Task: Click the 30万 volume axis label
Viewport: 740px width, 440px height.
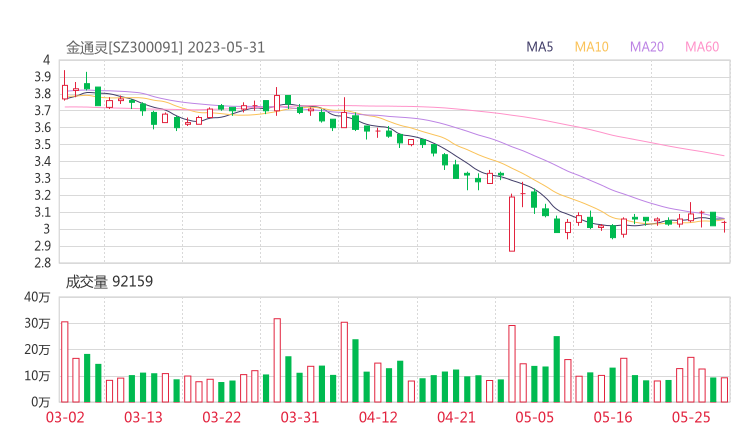Action: click(x=37, y=323)
